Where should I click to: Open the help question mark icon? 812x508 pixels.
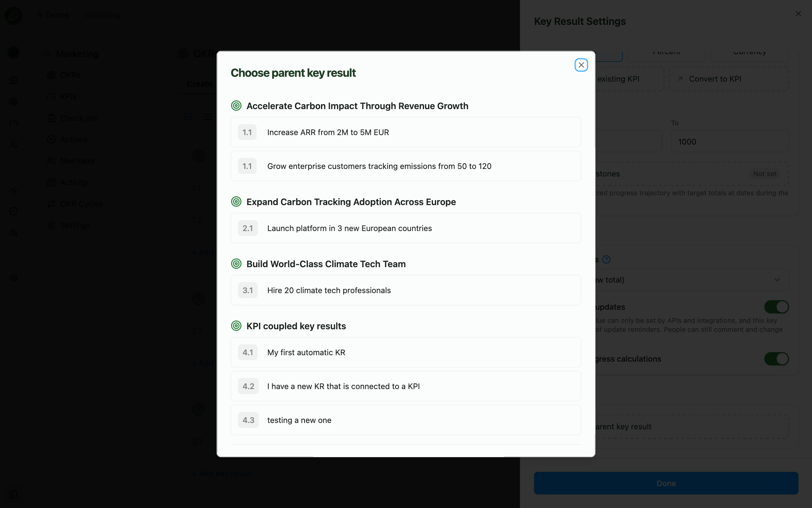[x=606, y=259]
